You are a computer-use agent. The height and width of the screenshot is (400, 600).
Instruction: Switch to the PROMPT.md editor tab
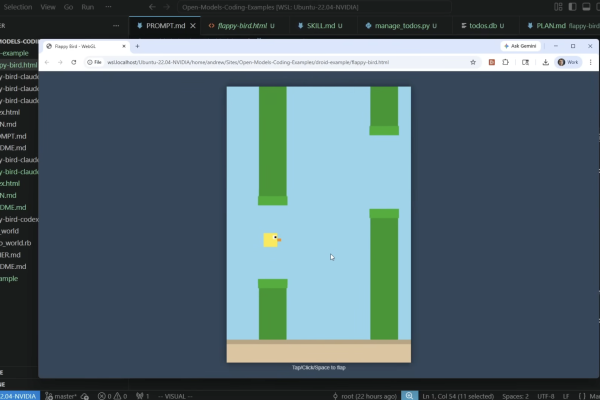tap(165, 26)
